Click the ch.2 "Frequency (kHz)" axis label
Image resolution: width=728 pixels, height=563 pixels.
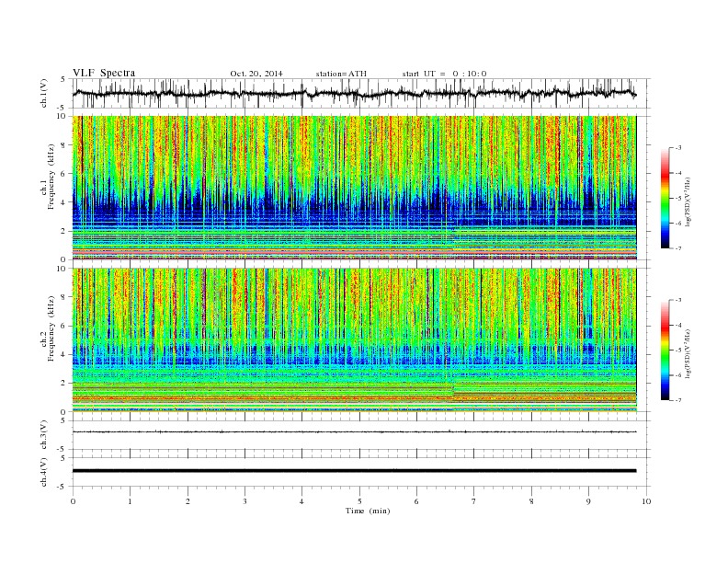coord(51,329)
